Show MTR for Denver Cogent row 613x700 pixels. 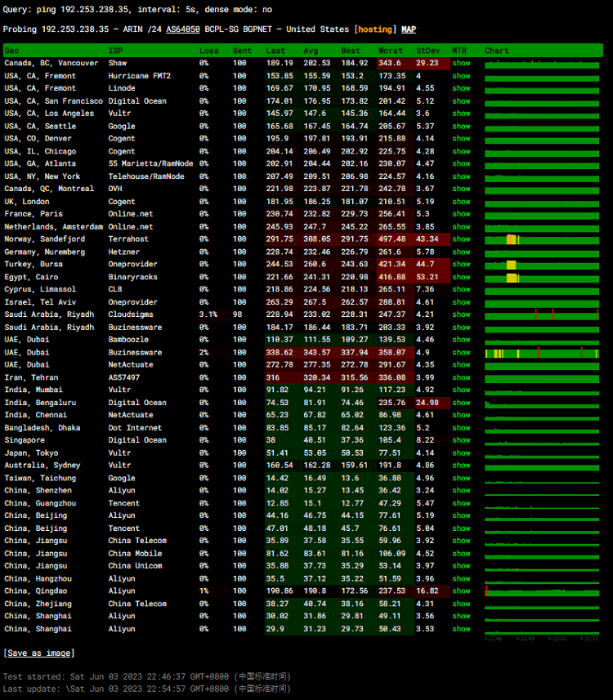point(461,139)
